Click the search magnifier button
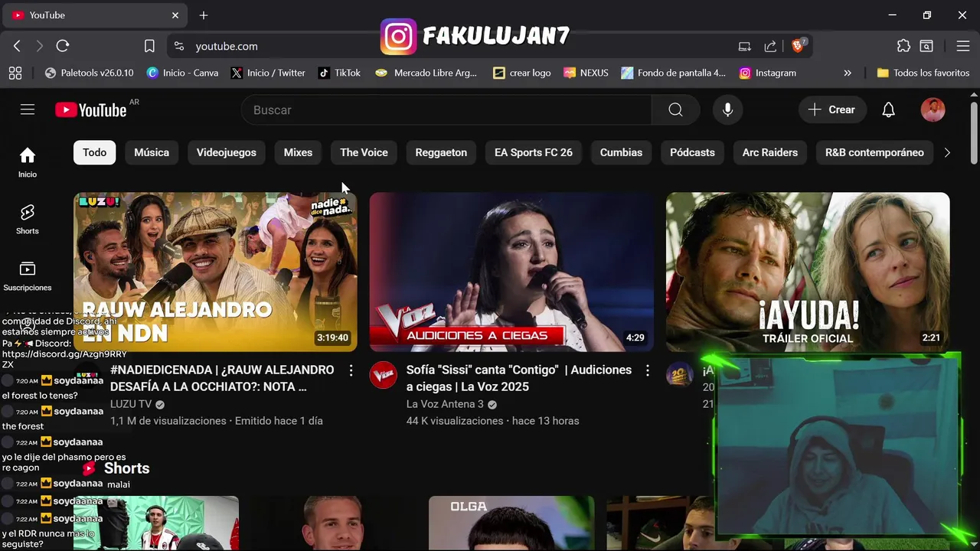 coord(675,109)
